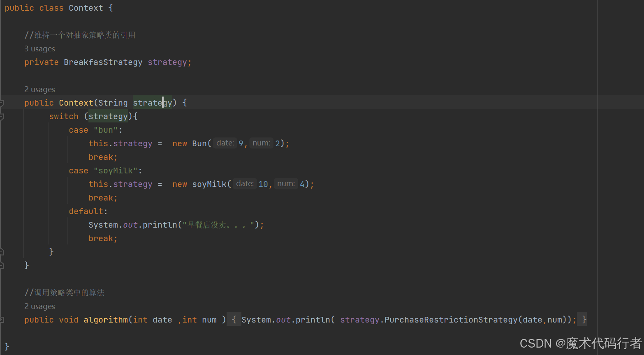Click this.strategy in the bun case
The width and height of the screenshot is (644, 355).
pyautogui.click(x=120, y=143)
